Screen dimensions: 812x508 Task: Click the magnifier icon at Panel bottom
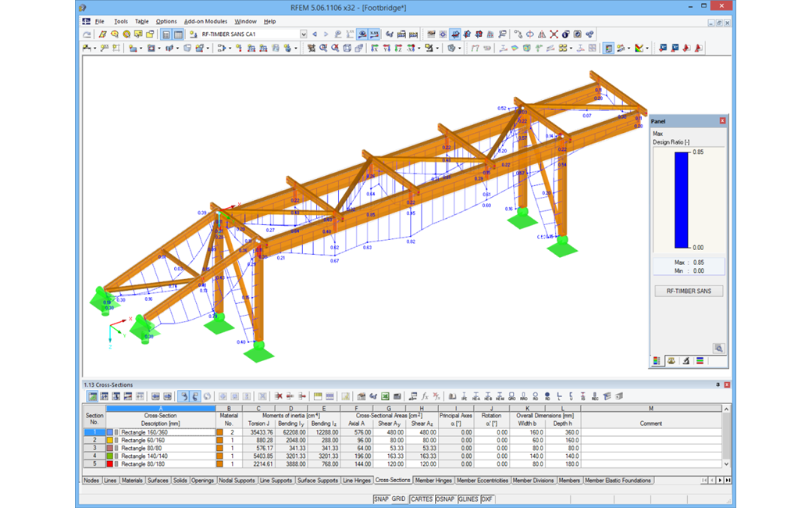tap(718, 348)
